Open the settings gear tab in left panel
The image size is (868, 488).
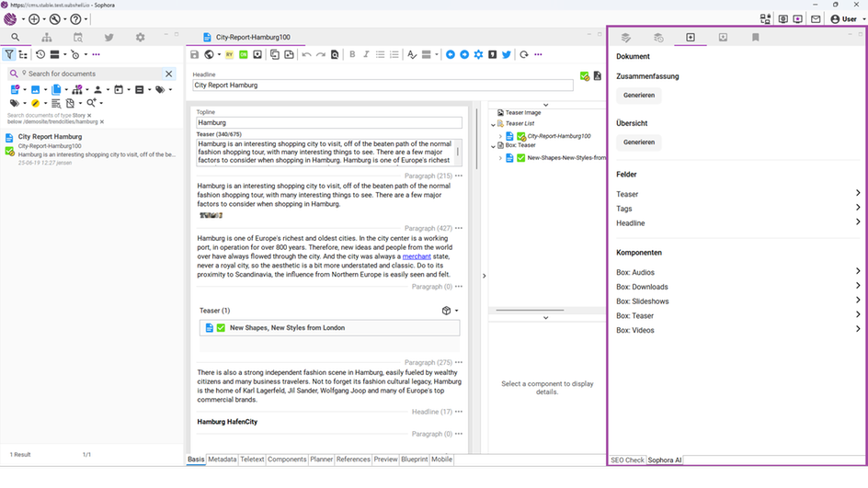[140, 37]
